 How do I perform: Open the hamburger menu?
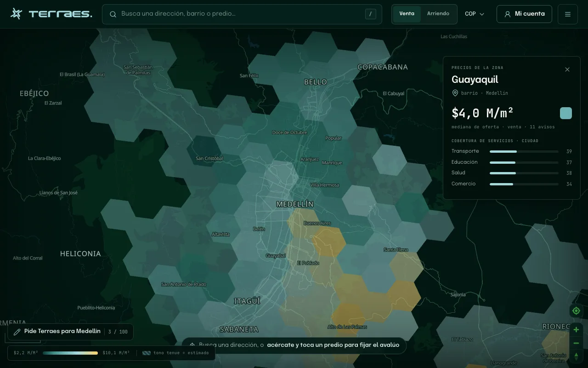pos(568,14)
